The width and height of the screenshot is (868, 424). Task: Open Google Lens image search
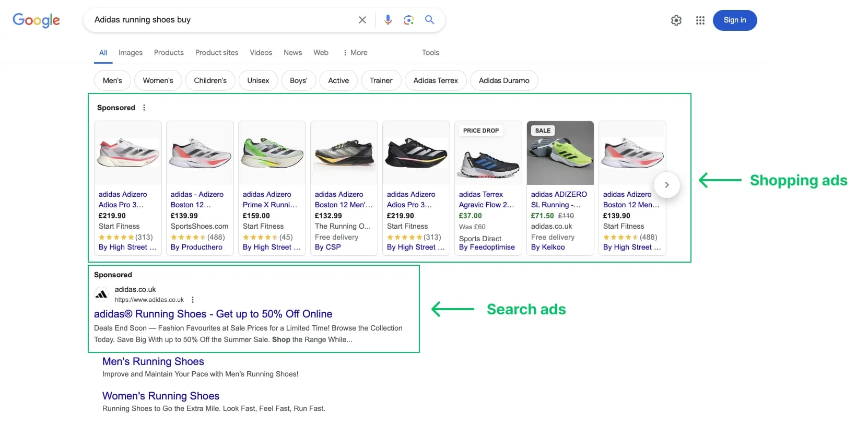click(408, 20)
